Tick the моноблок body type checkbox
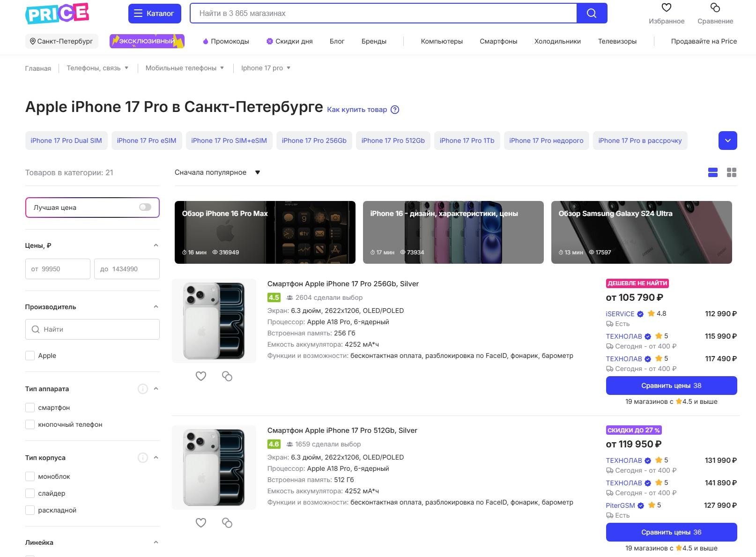The height and width of the screenshot is (557, 756). tap(30, 476)
